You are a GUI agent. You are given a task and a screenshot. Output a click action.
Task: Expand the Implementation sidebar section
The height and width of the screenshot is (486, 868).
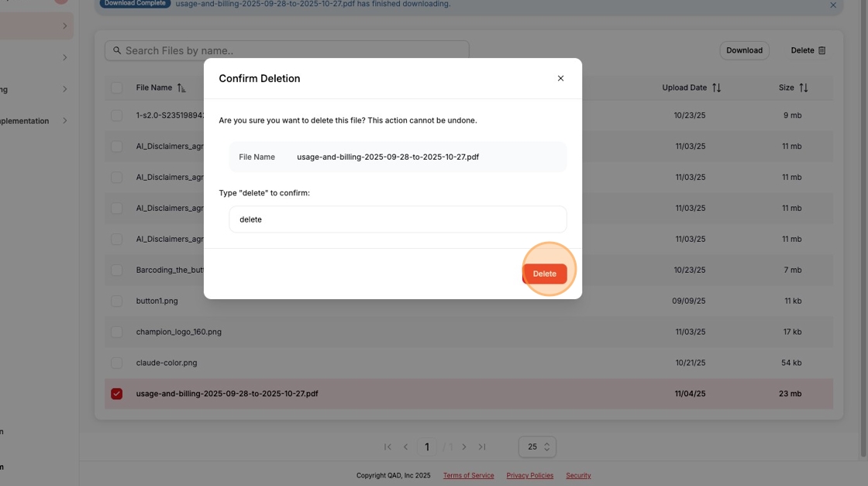65,120
